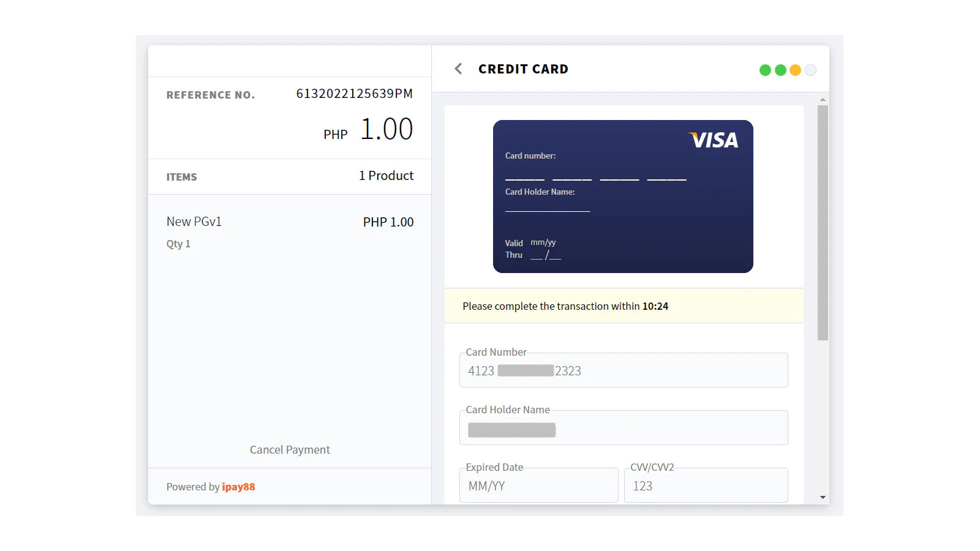Click the VISA logo on card
The image size is (980, 551).
(714, 140)
